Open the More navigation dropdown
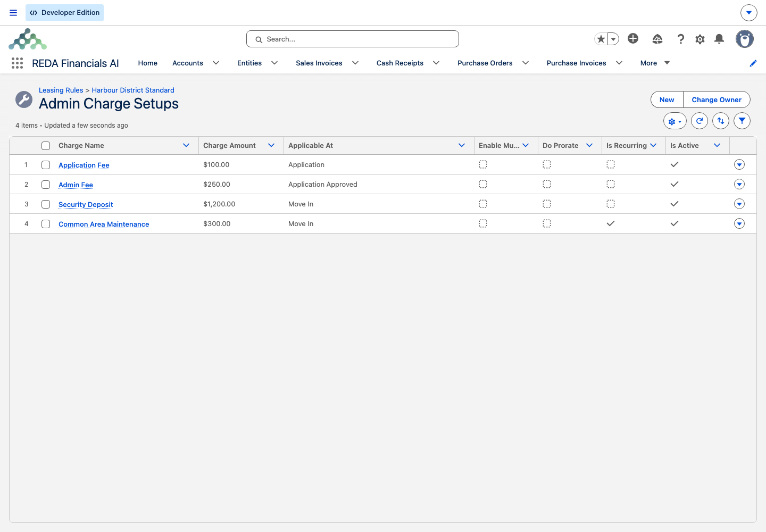The width and height of the screenshot is (766, 532). [x=655, y=63]
